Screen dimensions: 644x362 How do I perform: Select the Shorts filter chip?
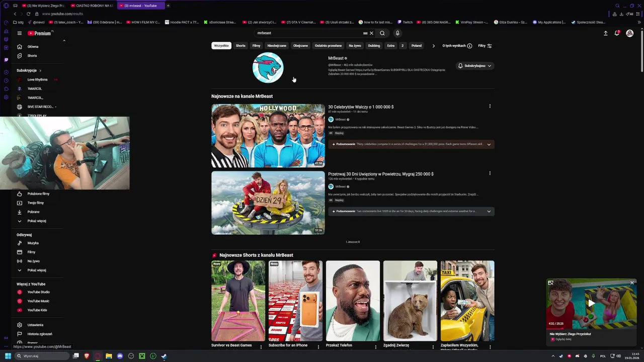pos(240,46)
